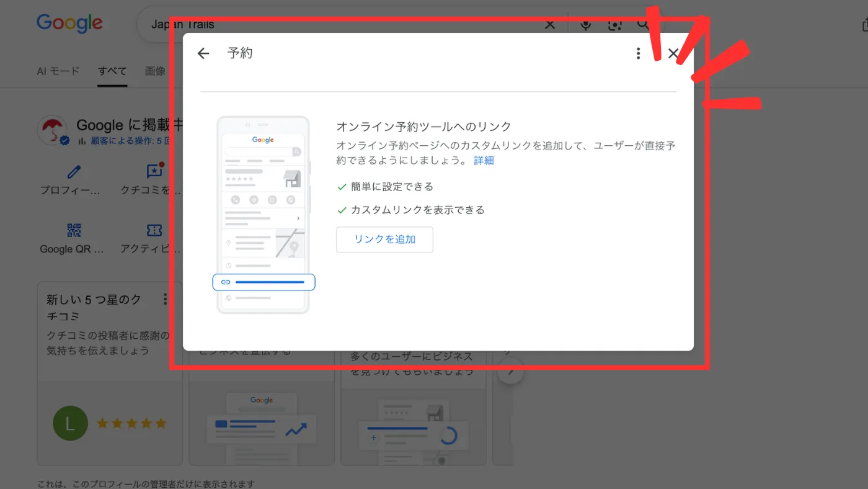
Task: Open the アクティビティ ticket icon
Action: pos(154,230)
